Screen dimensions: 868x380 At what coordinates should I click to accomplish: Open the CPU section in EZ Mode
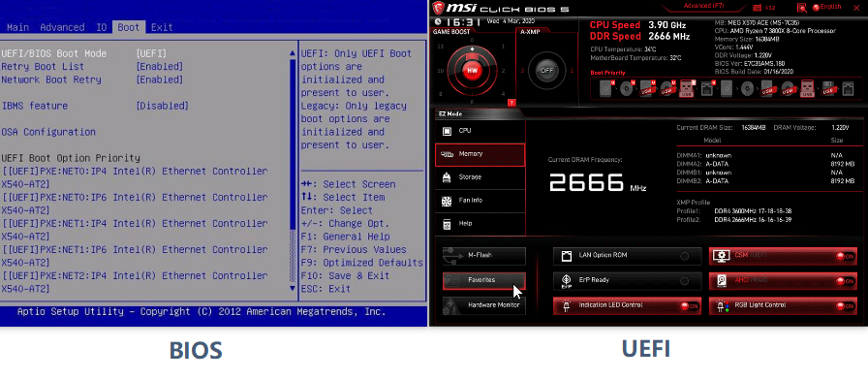point(480,131)
